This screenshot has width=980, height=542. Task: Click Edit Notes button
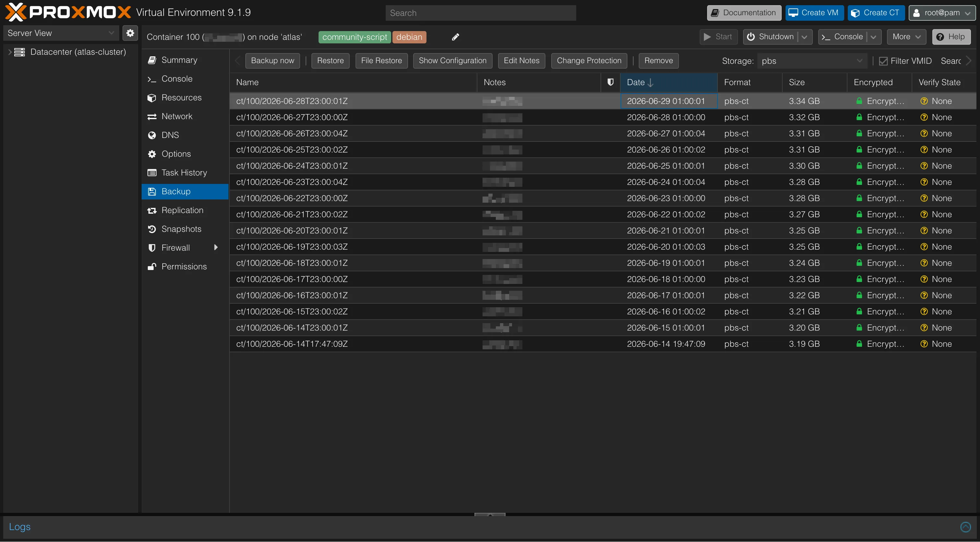coord(521,61)
